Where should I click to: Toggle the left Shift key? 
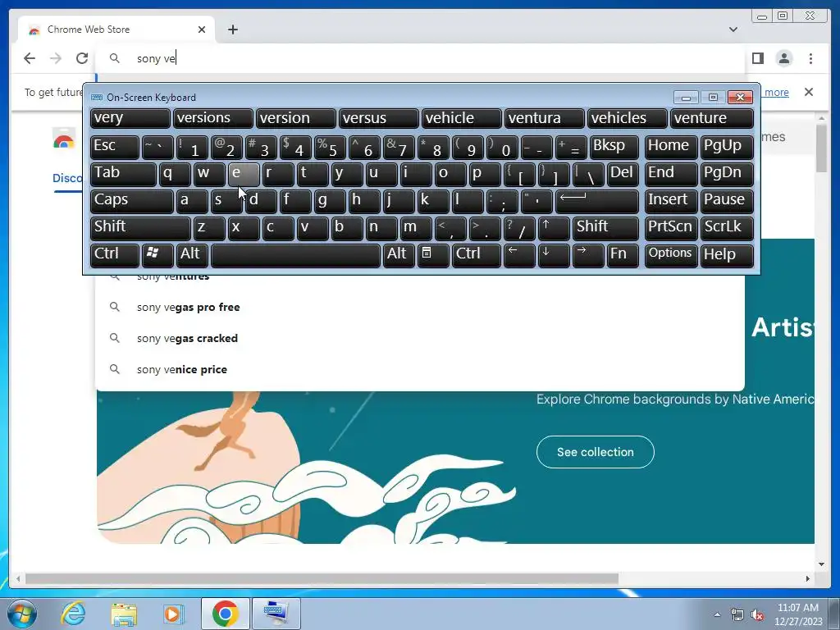click(x=140, y=228)
